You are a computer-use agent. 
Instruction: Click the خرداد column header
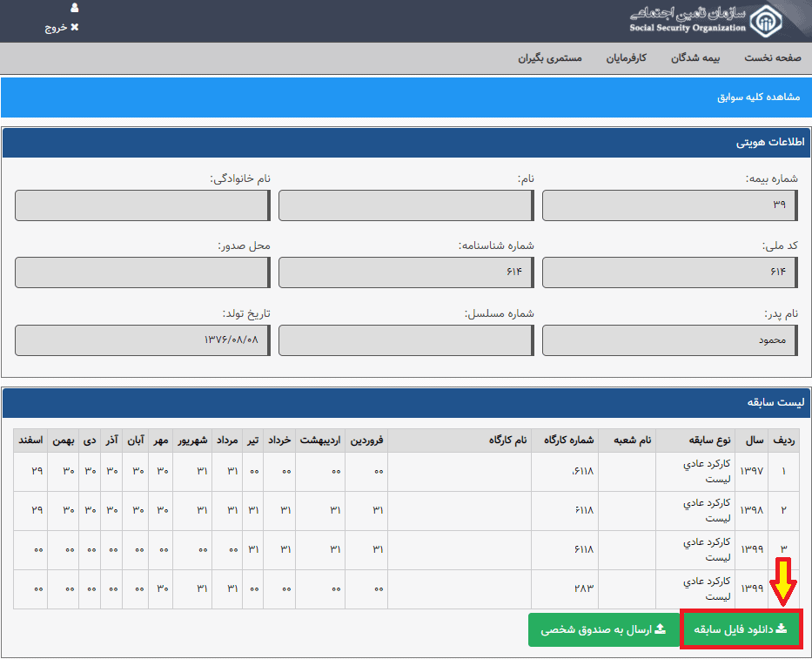click(x=279, y=440)
